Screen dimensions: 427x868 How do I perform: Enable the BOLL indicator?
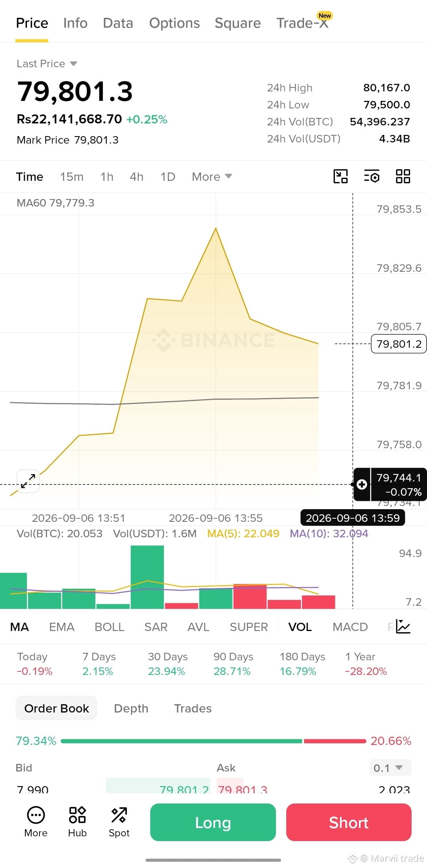[x=110, y=627]
